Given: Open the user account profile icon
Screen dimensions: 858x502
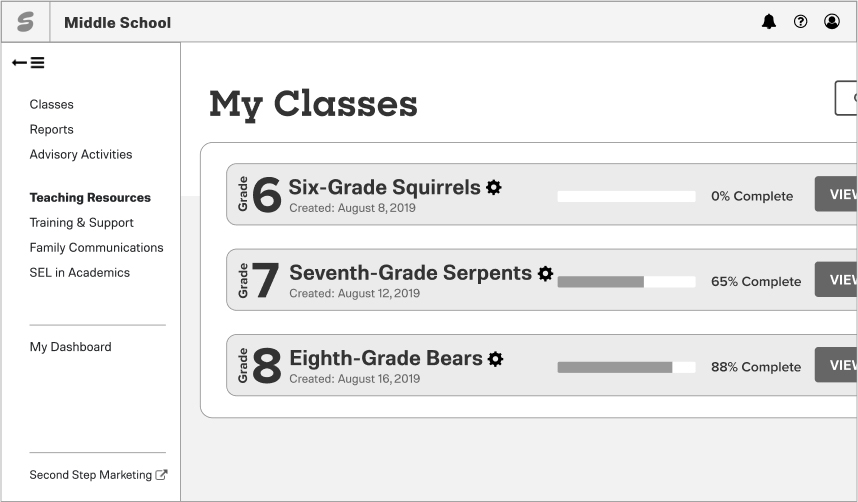Looking at the screenshot, I should pos(832,22).
